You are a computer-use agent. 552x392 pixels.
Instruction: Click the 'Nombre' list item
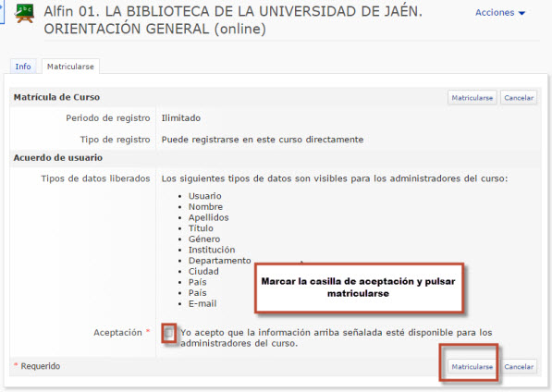tap(205, 207)
